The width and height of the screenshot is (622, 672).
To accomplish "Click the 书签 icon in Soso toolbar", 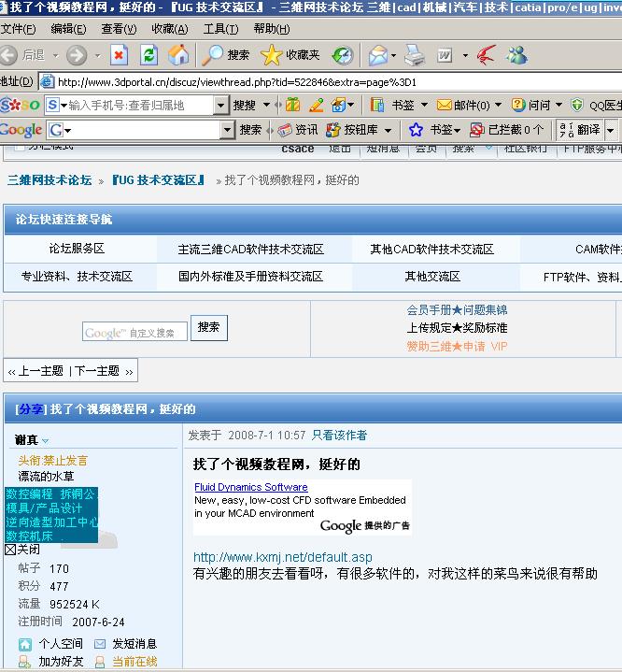I will tap(377, 105).
